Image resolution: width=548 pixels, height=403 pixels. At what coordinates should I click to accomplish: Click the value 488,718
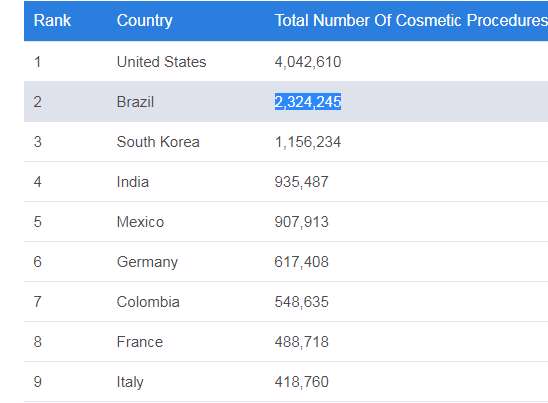[301, 342]
